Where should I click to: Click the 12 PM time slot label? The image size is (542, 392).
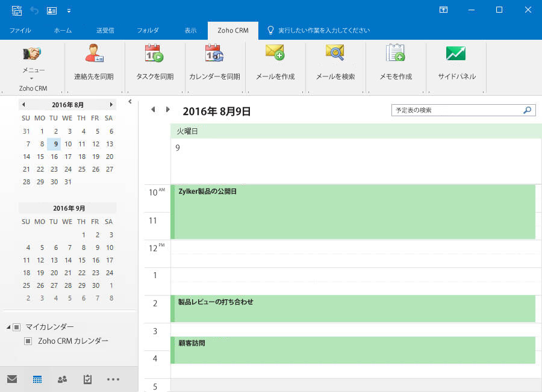(157, 248)
